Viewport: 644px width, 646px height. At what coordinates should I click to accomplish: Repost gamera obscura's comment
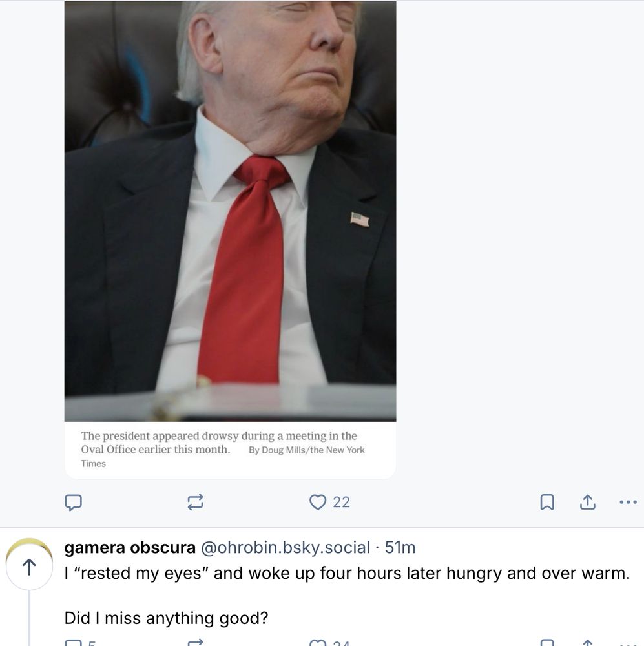[195, 643]
